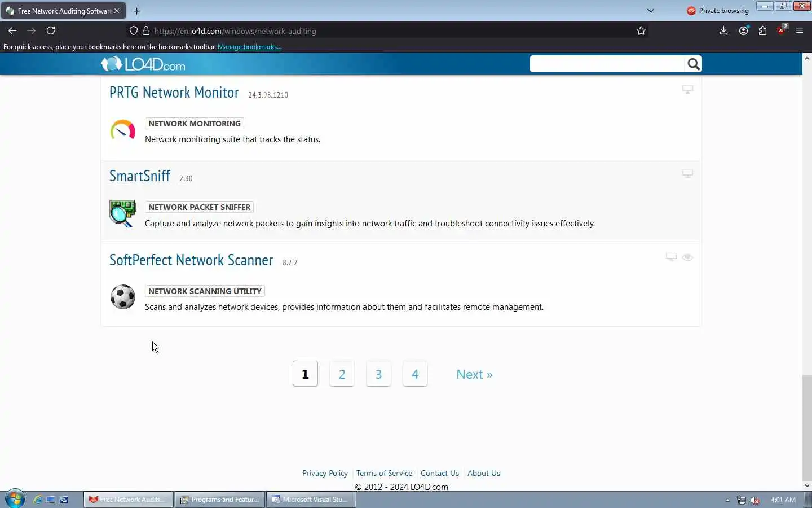Screen dimensions: 812x508
Task: Launch Internet Explorer from the taskbar
Action: (37, 500)
